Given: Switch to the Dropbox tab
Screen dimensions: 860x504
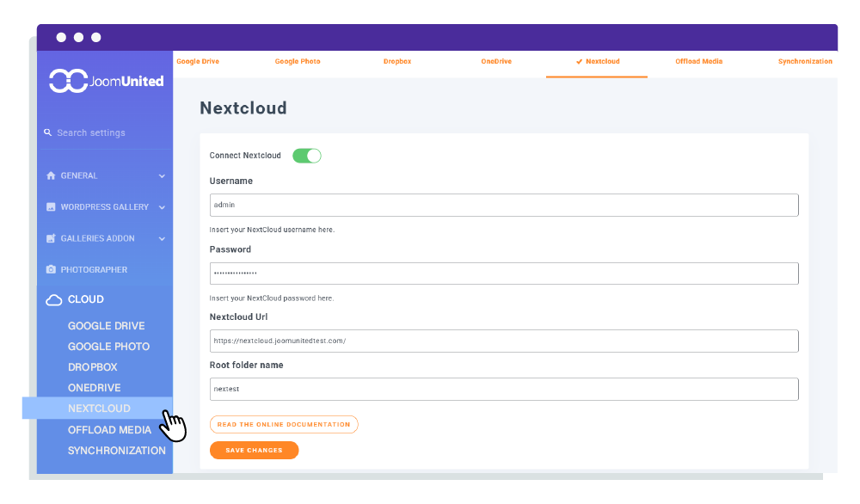Looking at the screenshot, I should pyautogui.click(x=396, y=61).
